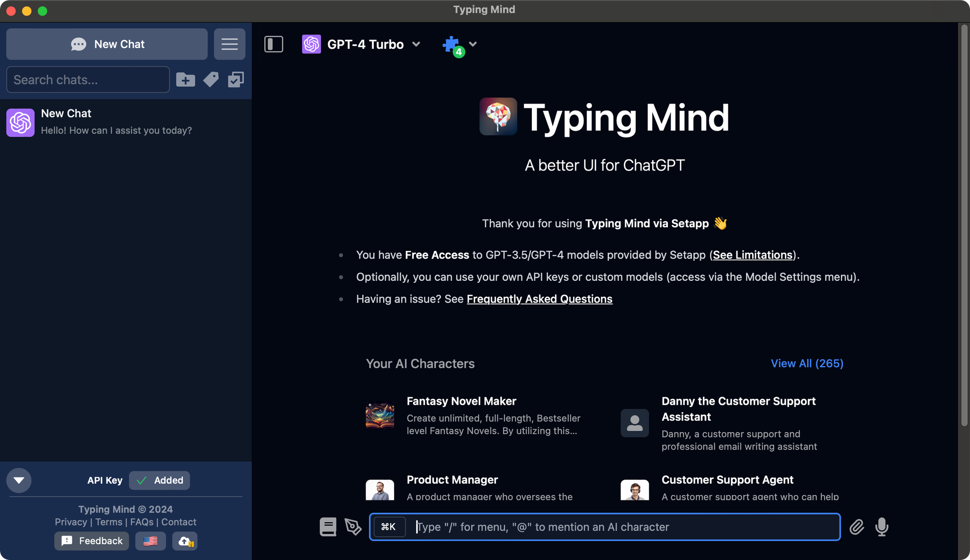Screen dimensions: 970x560
Task: Click the ChatGPT avatar beside New Chat
Action: click(x=20, y=123)
